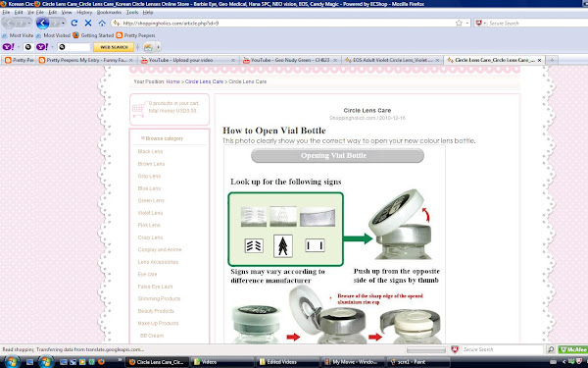Screen dimensions: 588x368
Task: Open the Help menu
Action: point(148,13)
